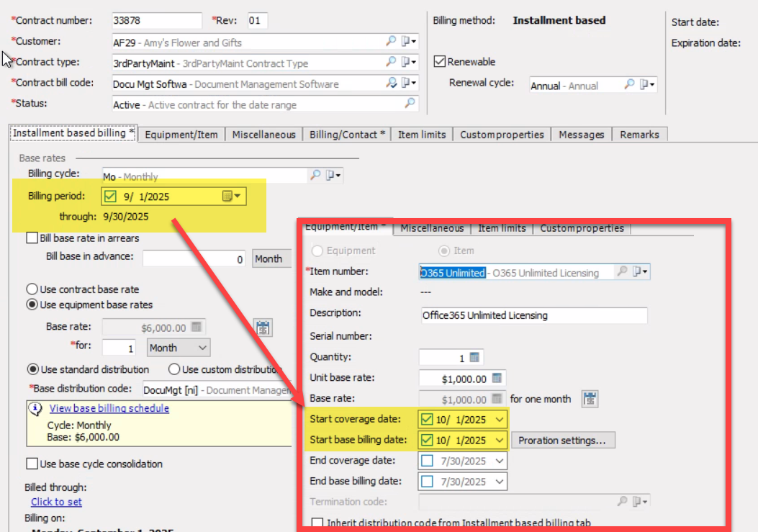Image resolution: width=758 pixels, height=532 pixels.
Task: Open the top-row Custom properties tab
Action: point(502,135)
